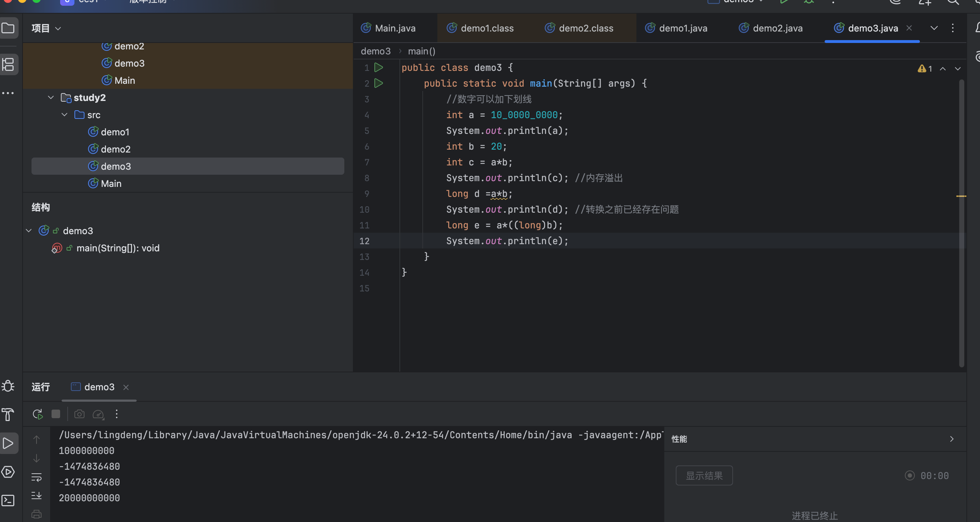Open the Terminal tool window icon
980x522 pixels.
(x=8, y=500)
